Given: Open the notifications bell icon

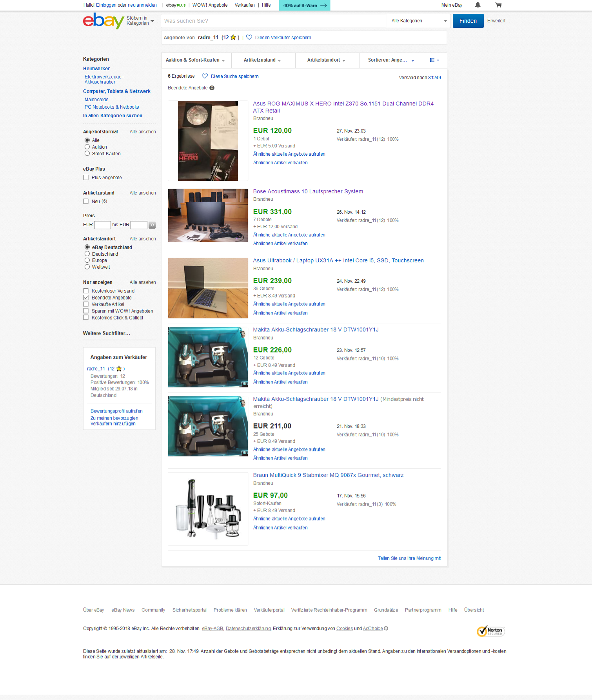Looking at the screenshot, I should (478, 5).
